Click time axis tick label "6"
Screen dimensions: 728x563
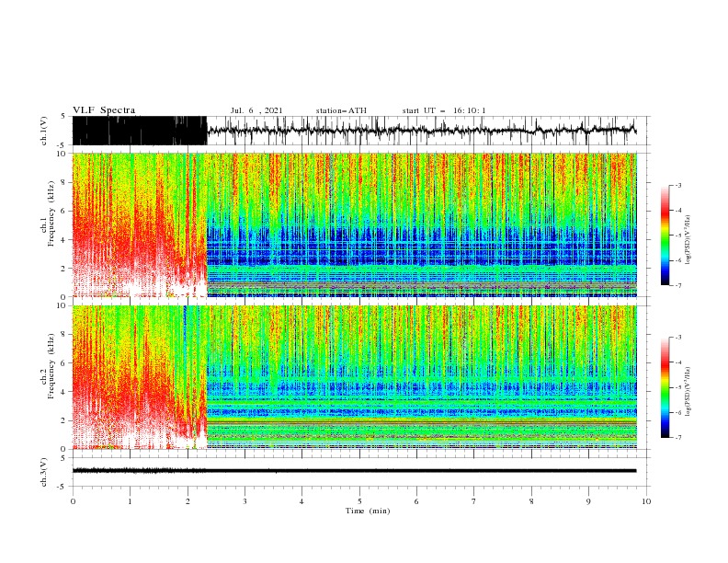tap(416, 501)
